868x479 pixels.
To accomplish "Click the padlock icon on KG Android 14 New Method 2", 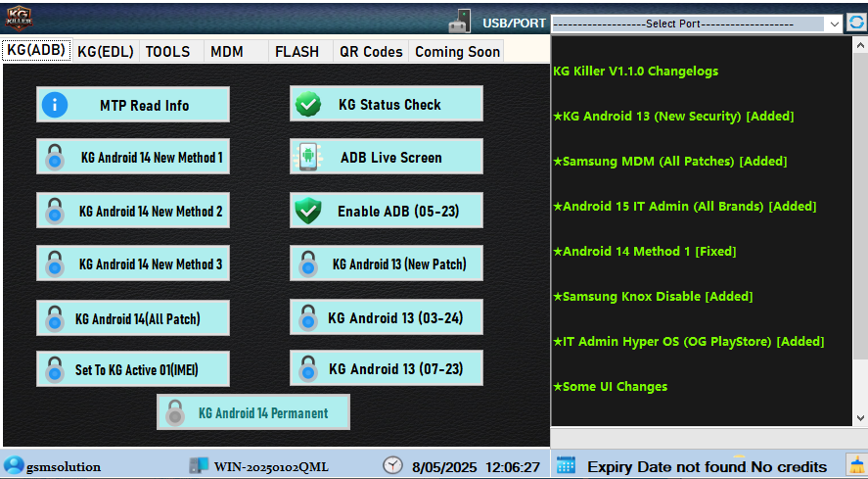I will (55, 212).
